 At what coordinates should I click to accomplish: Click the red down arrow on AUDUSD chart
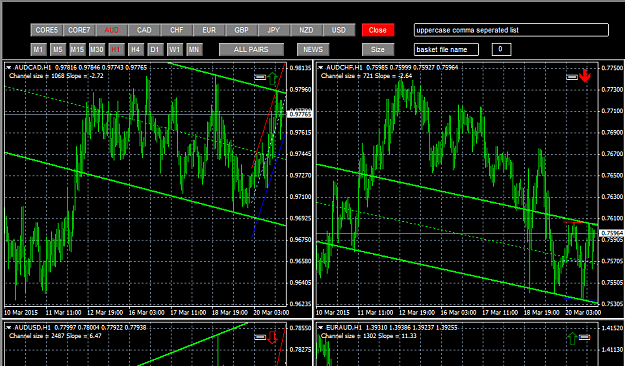272,337
